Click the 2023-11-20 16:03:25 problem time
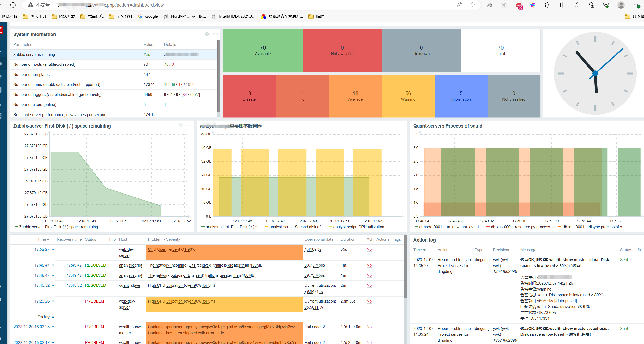Viewport: 644px width, 344px height. click(x=32, y=327)
